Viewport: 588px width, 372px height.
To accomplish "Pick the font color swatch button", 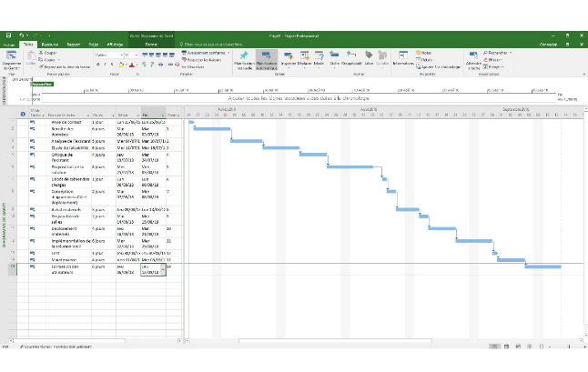I will pyautogui.click(x=134, y=65).
